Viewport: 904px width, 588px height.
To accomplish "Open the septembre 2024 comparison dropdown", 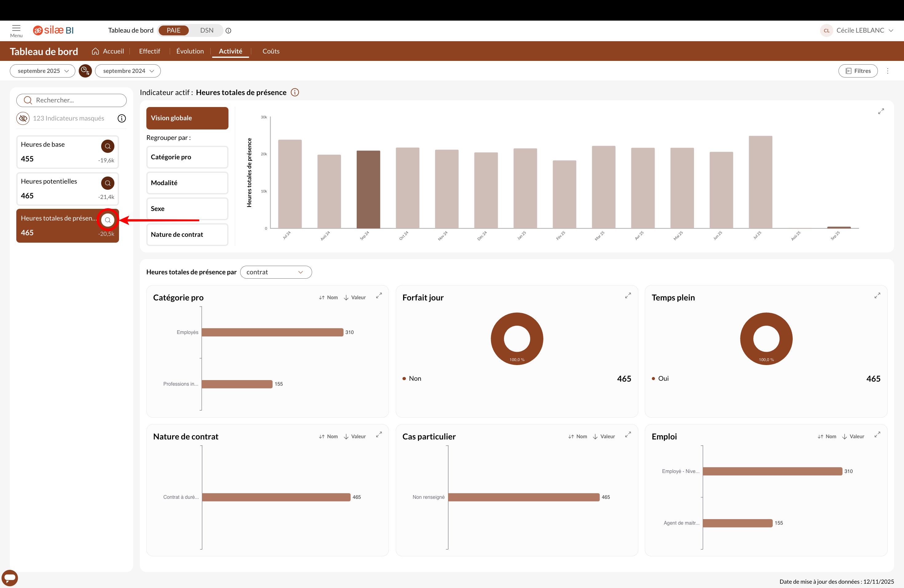I will tap(128, 71).
